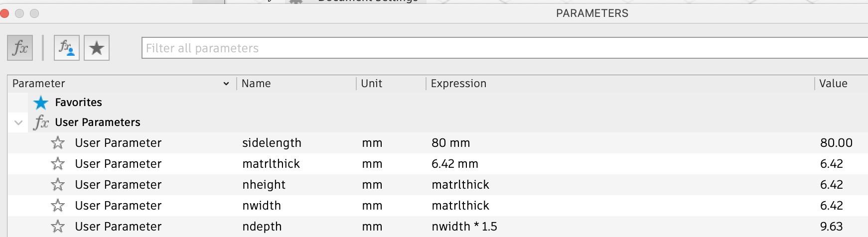Click the fx all parameters button

pos(20,48)
